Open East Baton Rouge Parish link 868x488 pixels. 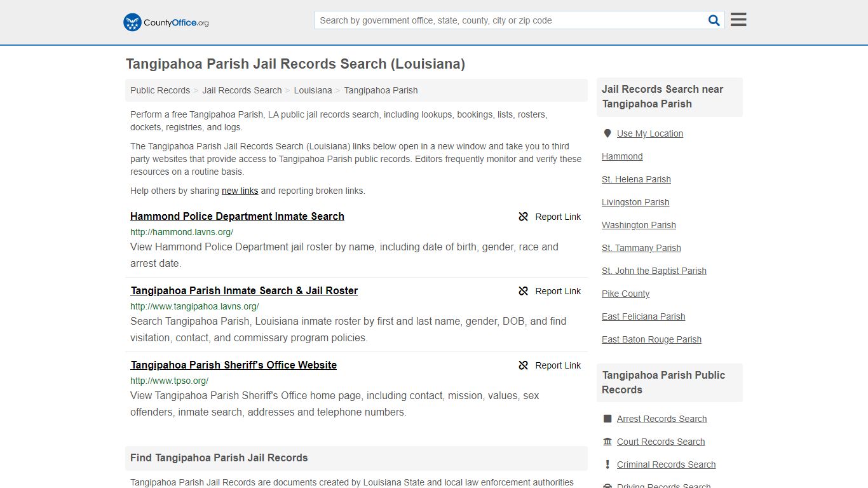point(651,339)
